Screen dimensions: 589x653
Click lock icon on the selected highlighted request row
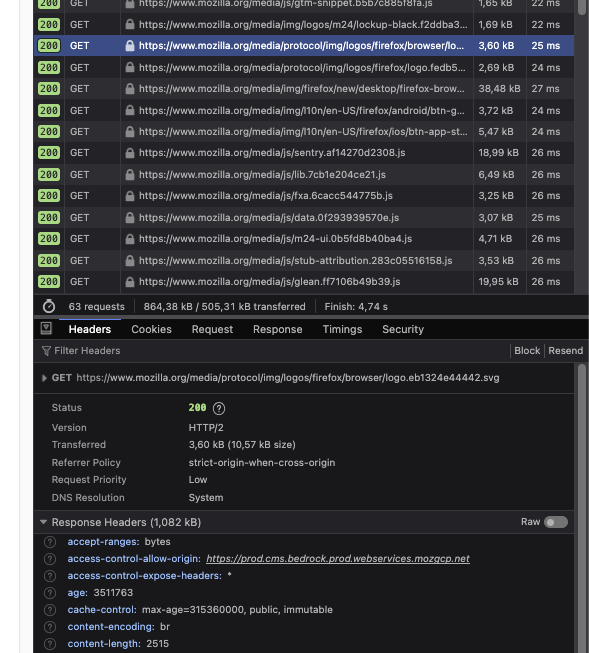130,46
